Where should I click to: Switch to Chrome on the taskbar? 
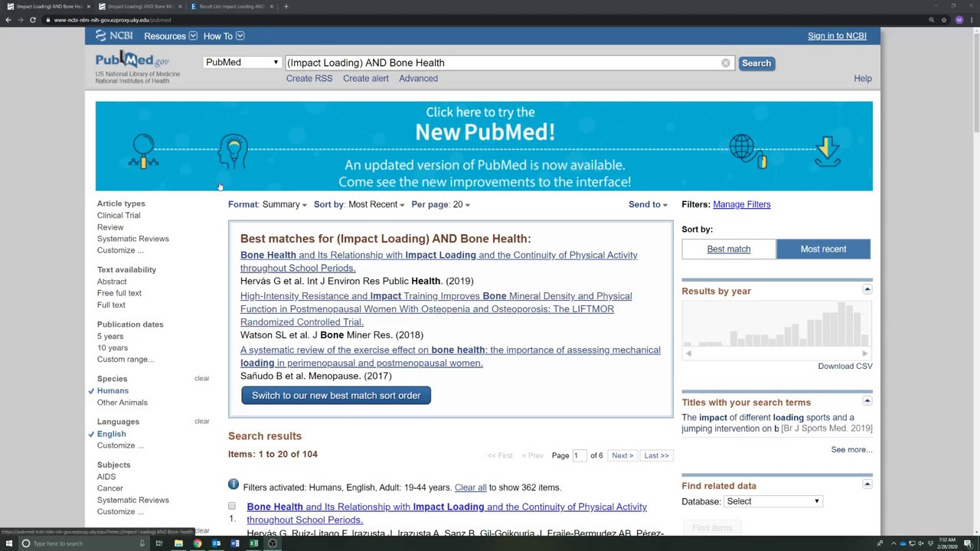point(197,543)
